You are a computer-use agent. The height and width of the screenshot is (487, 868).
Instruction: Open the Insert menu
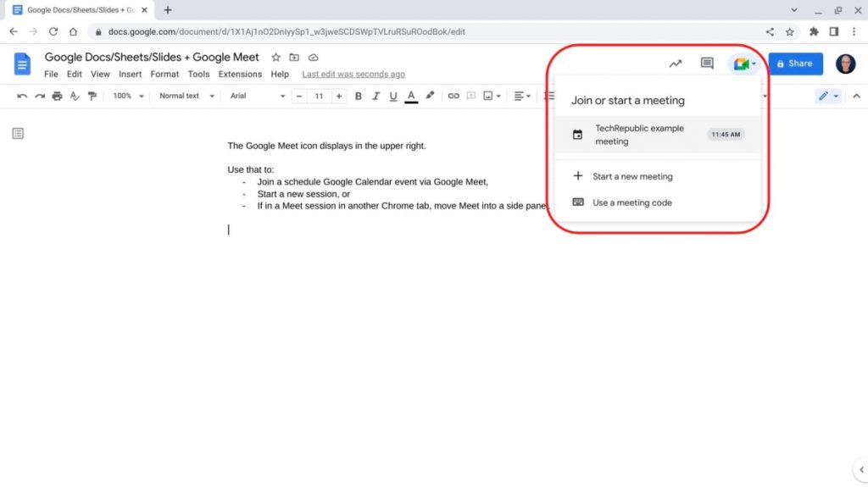[130, 75]
